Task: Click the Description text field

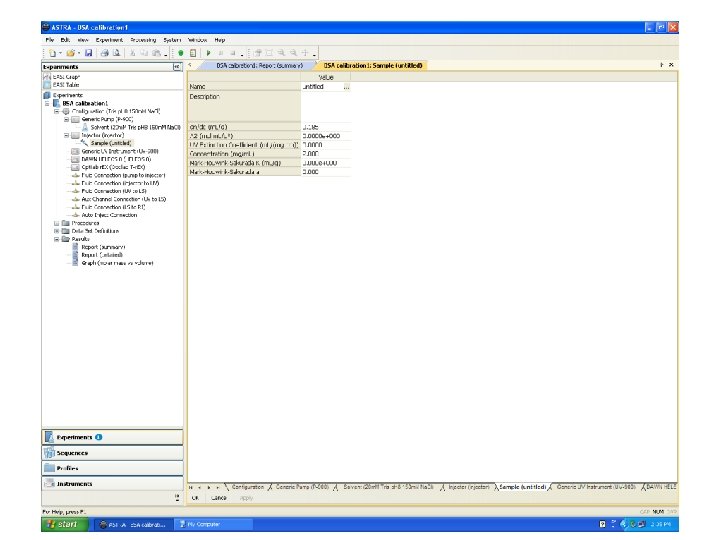Action: pyautogui.click(x=326, y=106)
